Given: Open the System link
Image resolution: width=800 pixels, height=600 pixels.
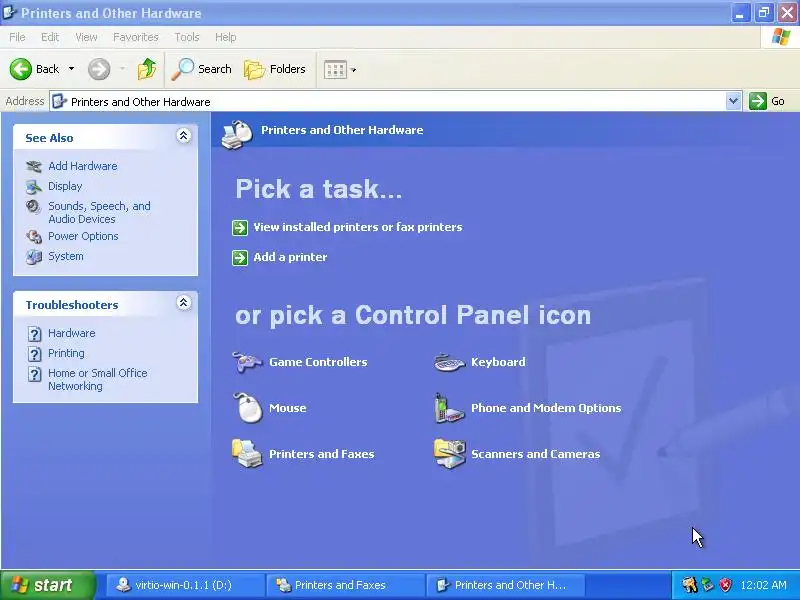Looking at the screenshot, I should (x=65, y=256).
